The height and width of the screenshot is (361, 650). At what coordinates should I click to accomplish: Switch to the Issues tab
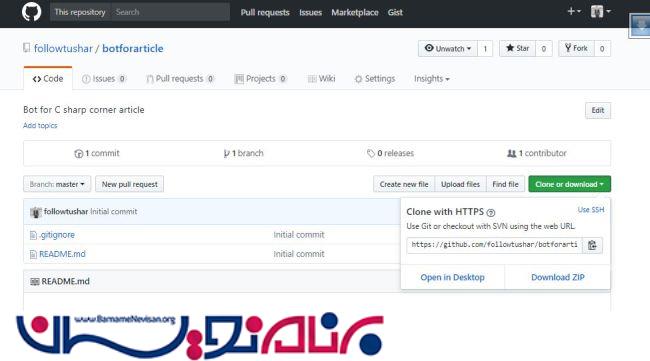pos(104,78)
